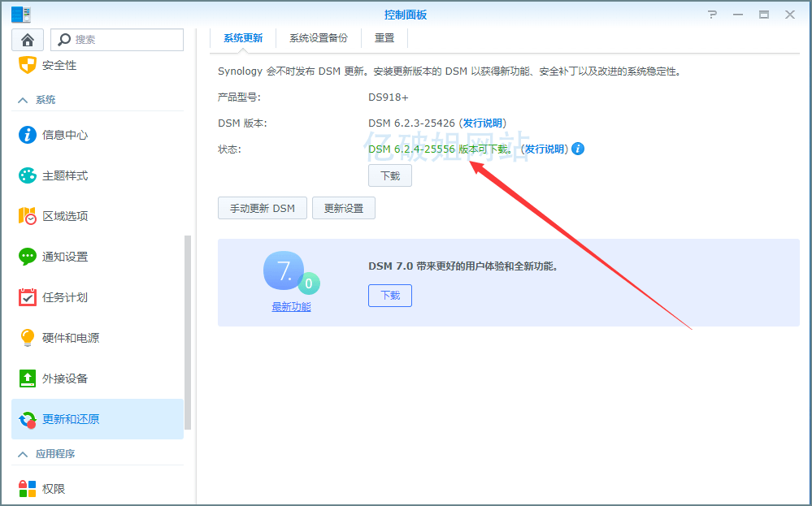The height and width of the screenshot is (506, 812).
Task: Click the DS918+ product model text
Action: (x=389, y=97)
